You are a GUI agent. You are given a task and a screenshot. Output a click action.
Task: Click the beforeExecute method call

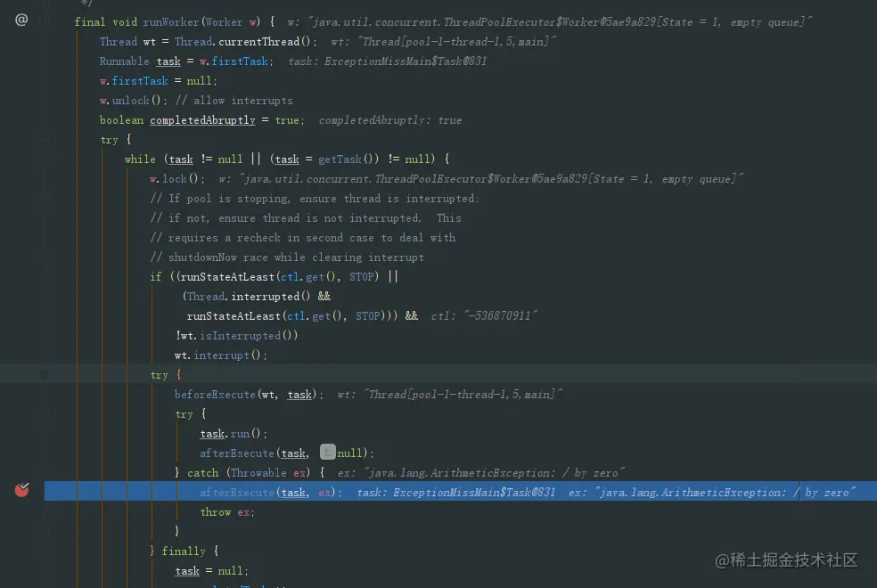(215, 395)
